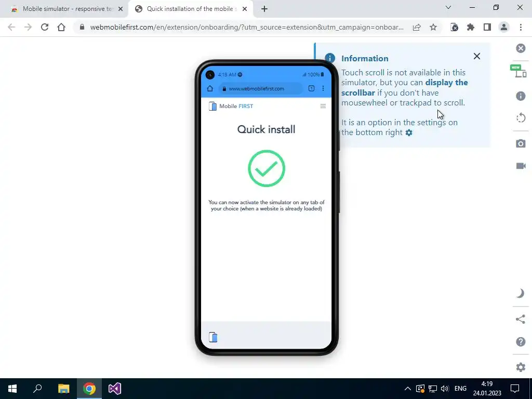
Task: View site info via padlock icon
Action: [82, 27]
